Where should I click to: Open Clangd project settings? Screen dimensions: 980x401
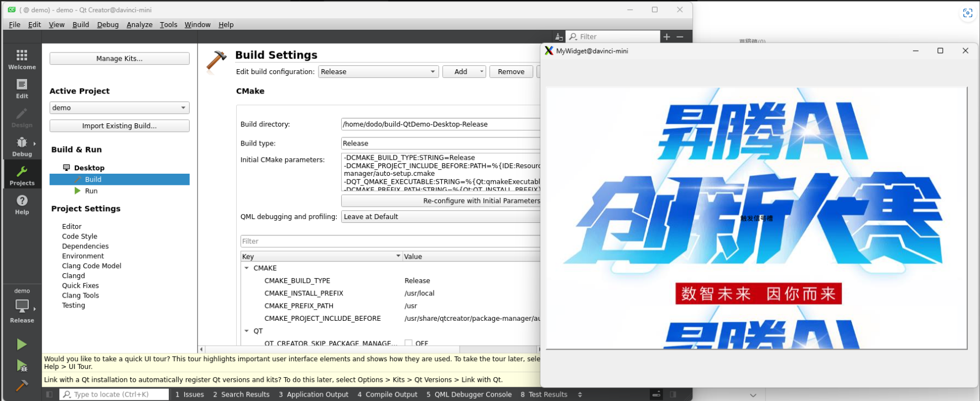point(74,276)
